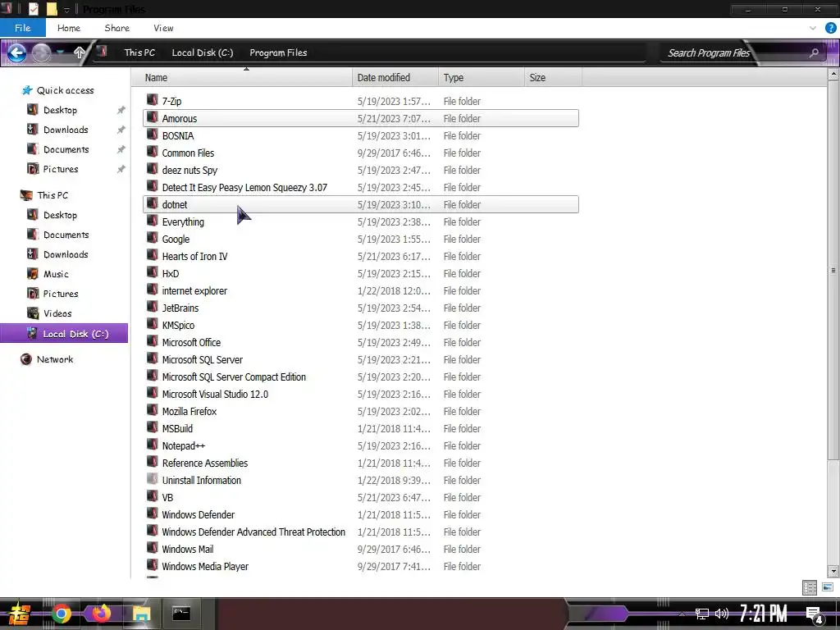Viewport: 840px width, 630px height.
Task: Click the vertical scrollbar down arrow
Action: tap(833, 571)
